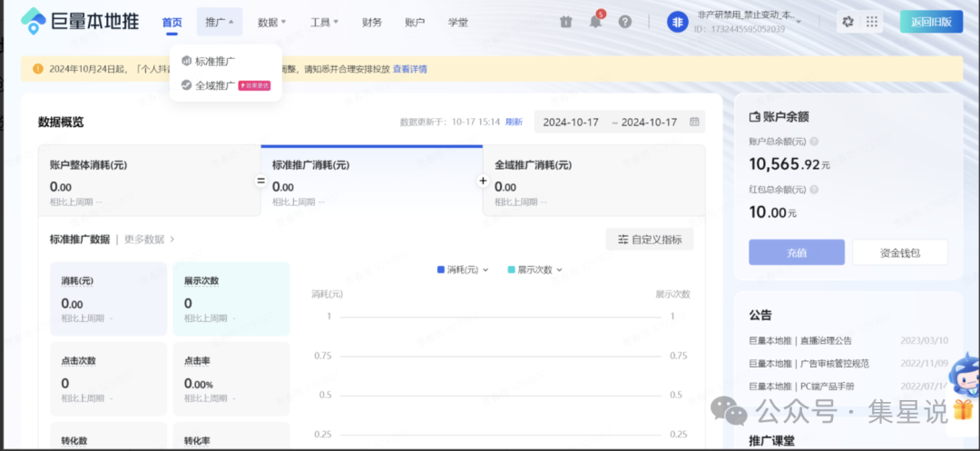Image resolution: width=980 pixels, height=451 pixels.
Task: Click the end date 2024-10-17 field
Action: coord(649,122)
